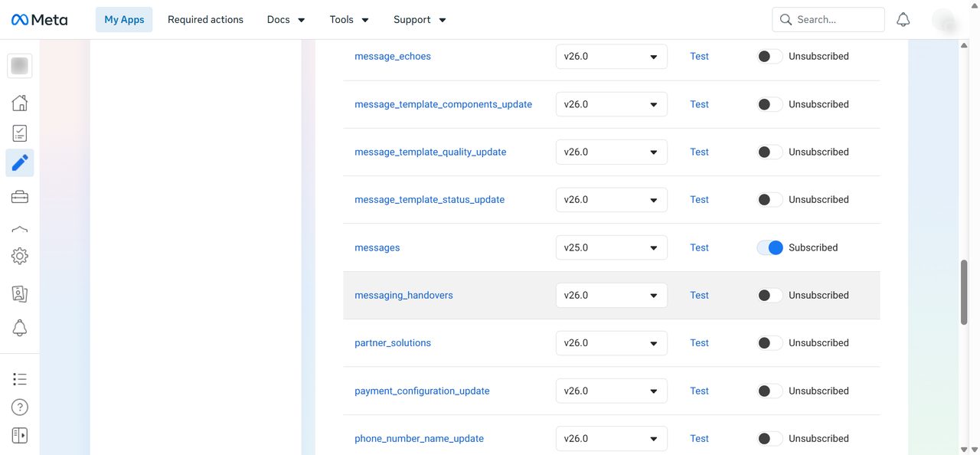This screenshot has width=980, height=455.
Task: Expand the collapsed chevron icon in the sidebar
Action: click(20, 229)
